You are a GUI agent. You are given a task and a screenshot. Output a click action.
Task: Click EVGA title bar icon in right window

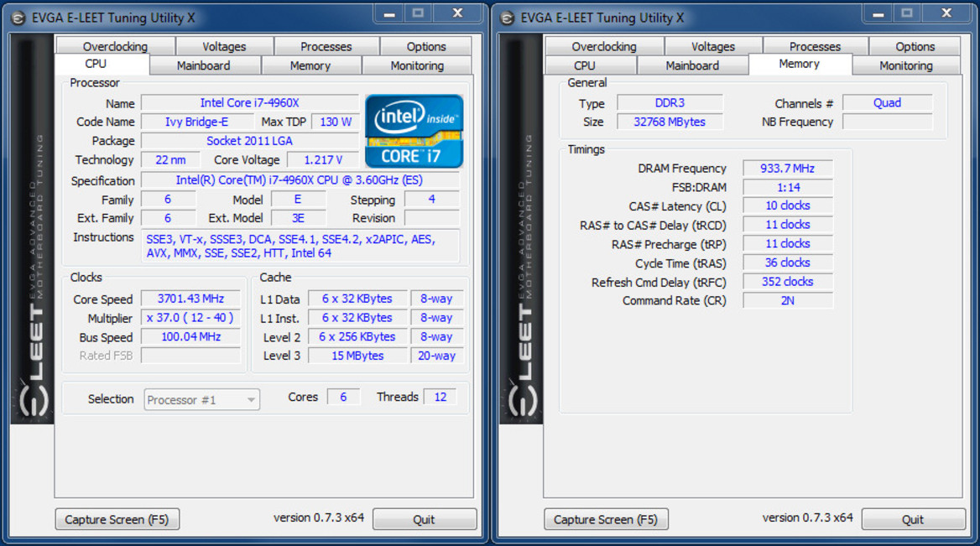[508, 18]
